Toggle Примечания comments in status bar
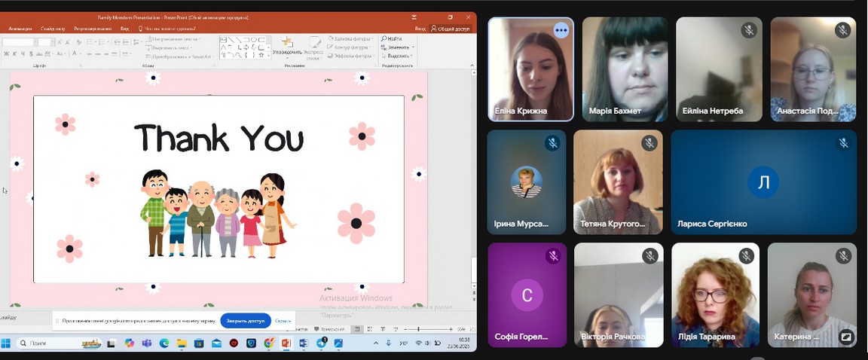Screen dimensions: 868x360 [x=329, y=329]
